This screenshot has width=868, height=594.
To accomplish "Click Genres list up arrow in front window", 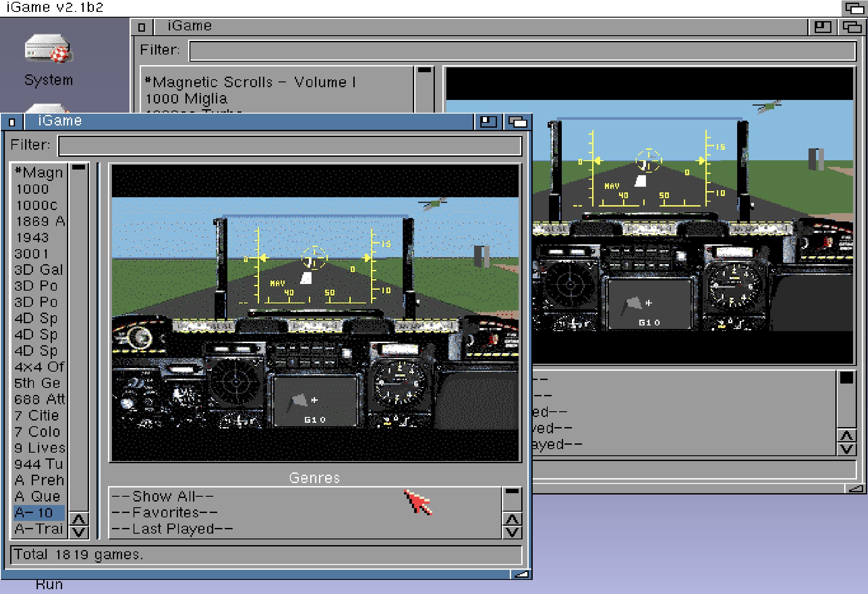I will [512, 520].
